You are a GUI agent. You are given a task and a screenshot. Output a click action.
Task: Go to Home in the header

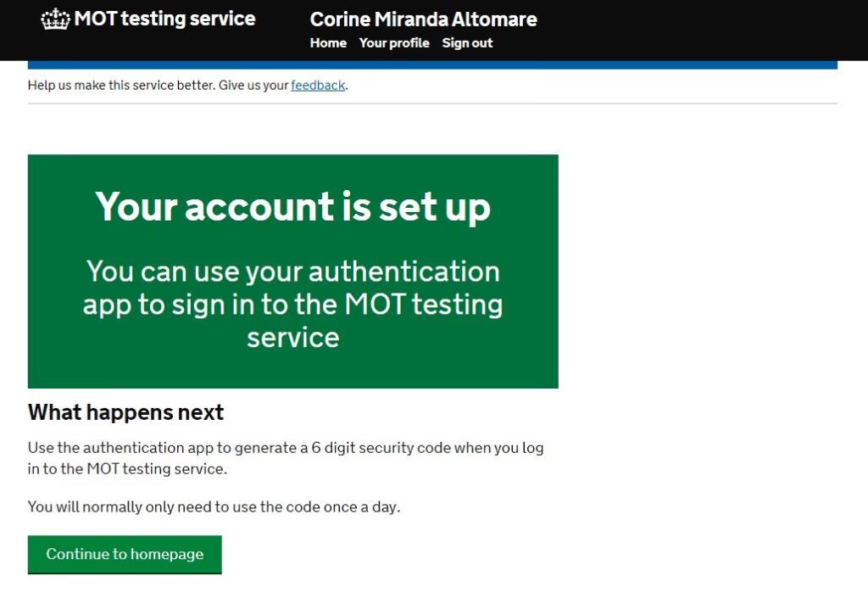click(x=328, y=42)
